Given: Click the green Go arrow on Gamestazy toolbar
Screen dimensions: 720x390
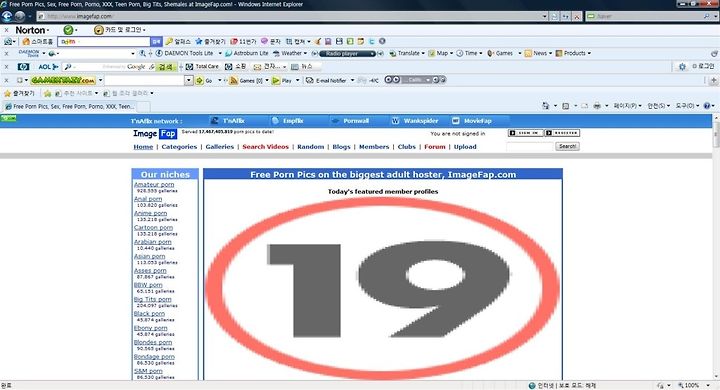Looking at the screenshot, I should (199, 80).
